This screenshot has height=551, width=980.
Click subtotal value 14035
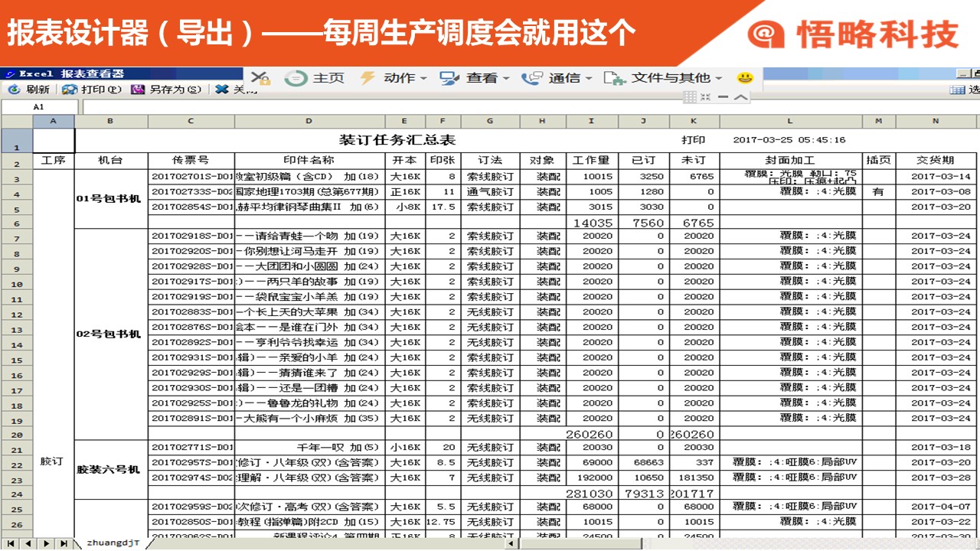[593, 223]
